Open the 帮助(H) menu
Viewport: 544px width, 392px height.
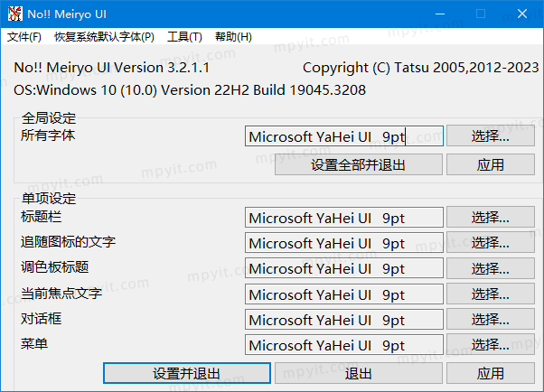(233, 36)
